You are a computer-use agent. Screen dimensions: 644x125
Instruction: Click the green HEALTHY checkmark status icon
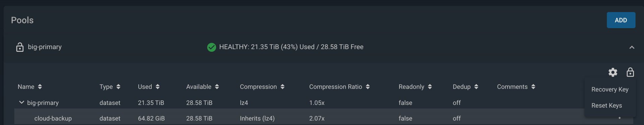212,47
